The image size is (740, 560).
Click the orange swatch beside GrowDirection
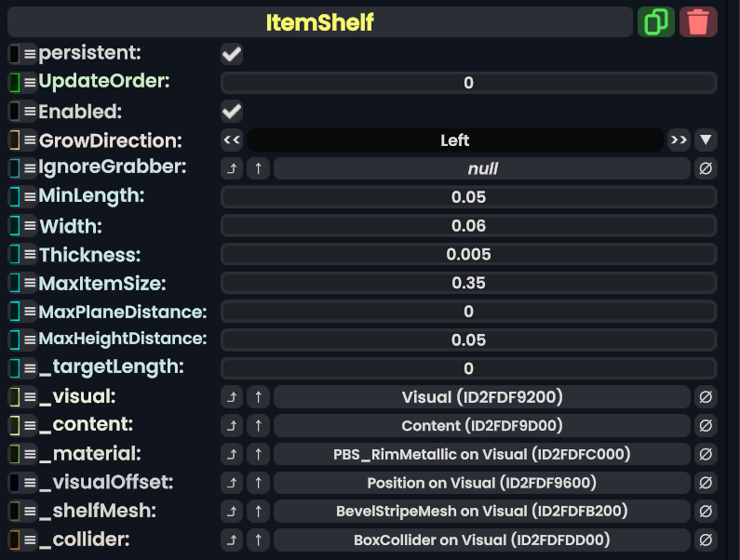14,140
